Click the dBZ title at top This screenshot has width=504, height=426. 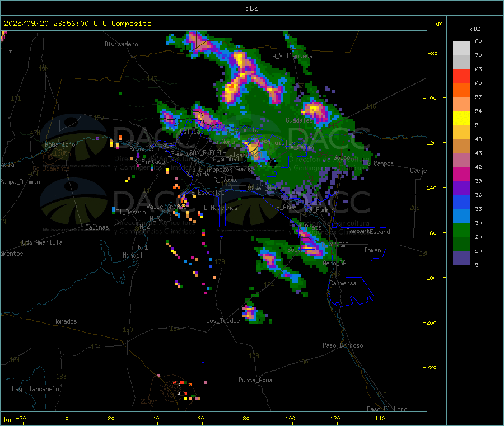251,8
